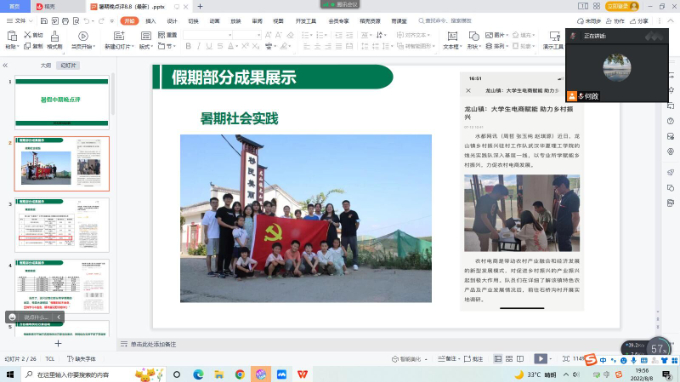The image size is (680, 382).
Task: Click the Reset slide button
Action: 167,35
